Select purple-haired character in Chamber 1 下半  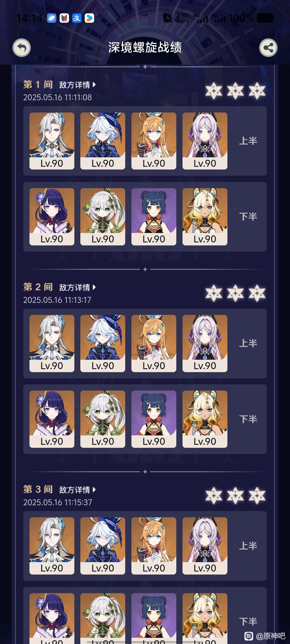click(52, 216)
